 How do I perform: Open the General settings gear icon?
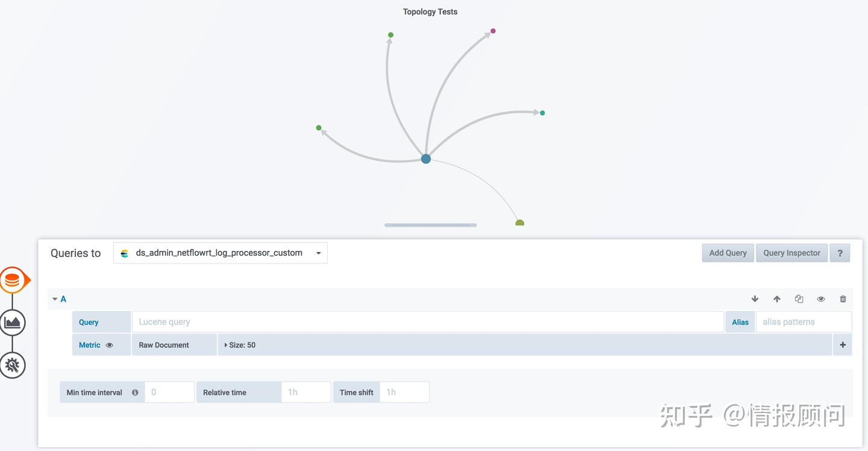(13, 365)
